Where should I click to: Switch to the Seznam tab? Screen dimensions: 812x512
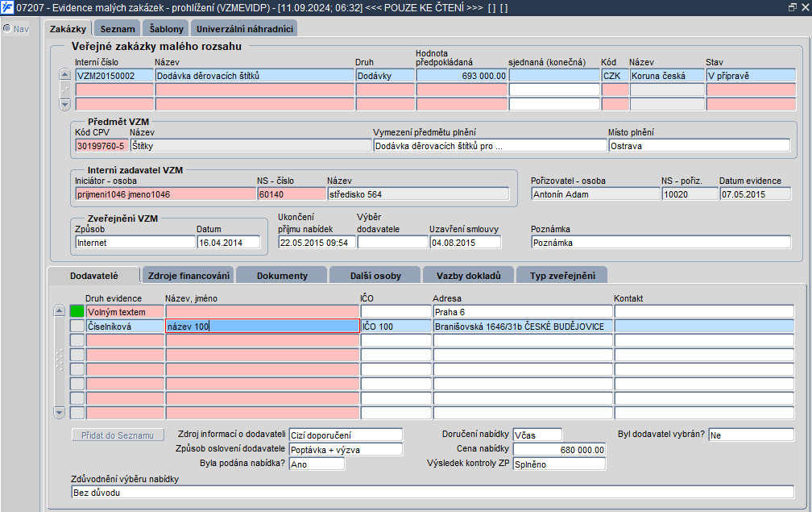(118, 29)
